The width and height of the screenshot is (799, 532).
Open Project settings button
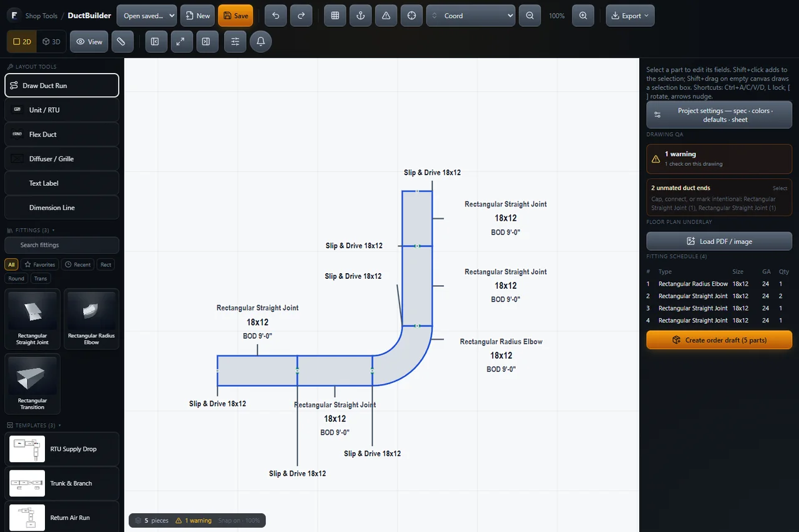(719, 115)
